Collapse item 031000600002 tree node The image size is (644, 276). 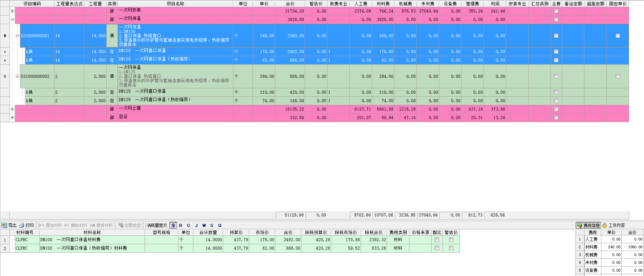tap(18, 76)
